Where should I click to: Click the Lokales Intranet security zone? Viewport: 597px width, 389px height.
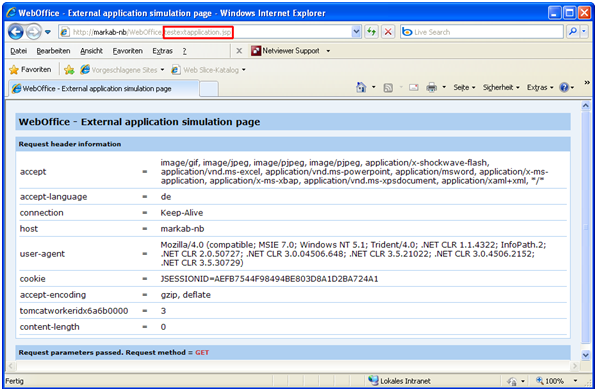point(399,381)
